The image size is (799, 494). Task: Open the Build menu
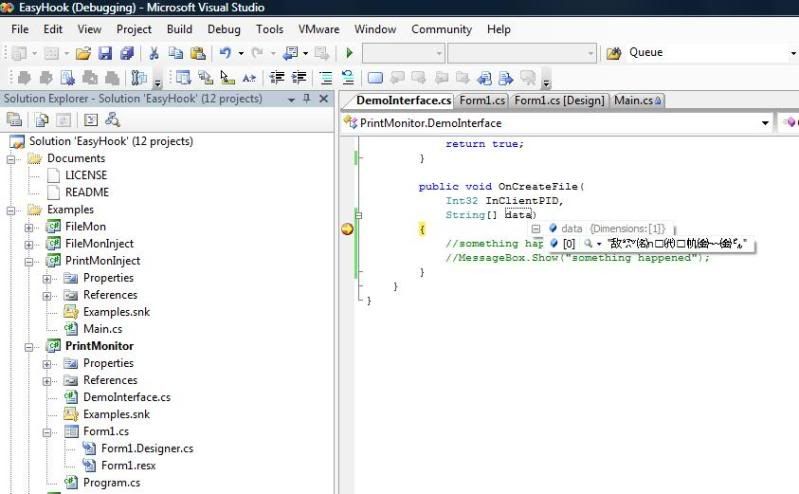pos(179,29)
